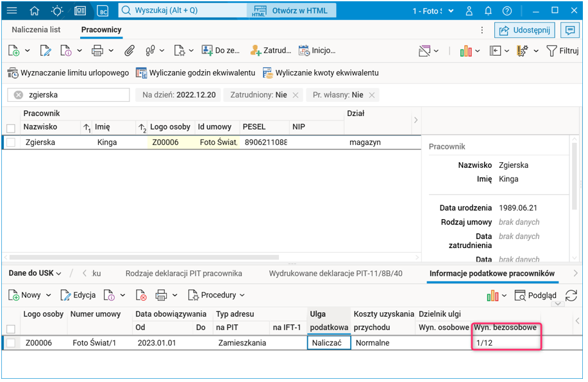This screenshot has height=382, width=588.
Task: Click the 'Wyszukaj (Alt + Q)' search field
Action: 183,11
